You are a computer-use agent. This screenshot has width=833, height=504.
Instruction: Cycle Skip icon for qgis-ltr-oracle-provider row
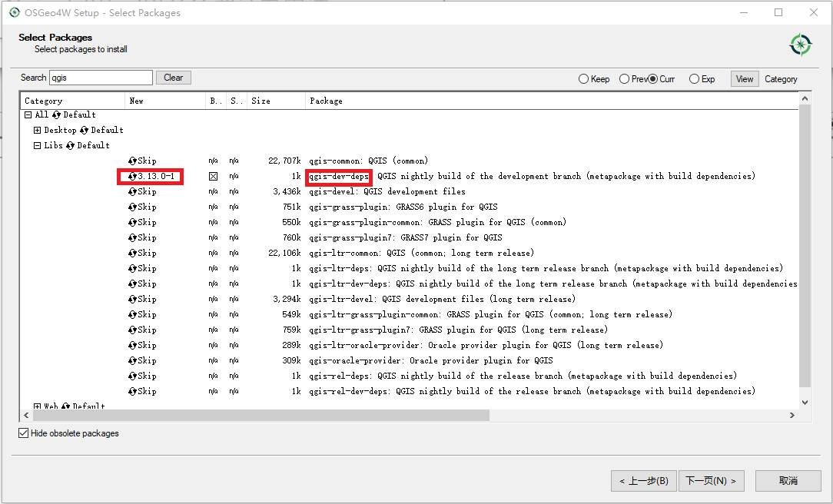132,346
